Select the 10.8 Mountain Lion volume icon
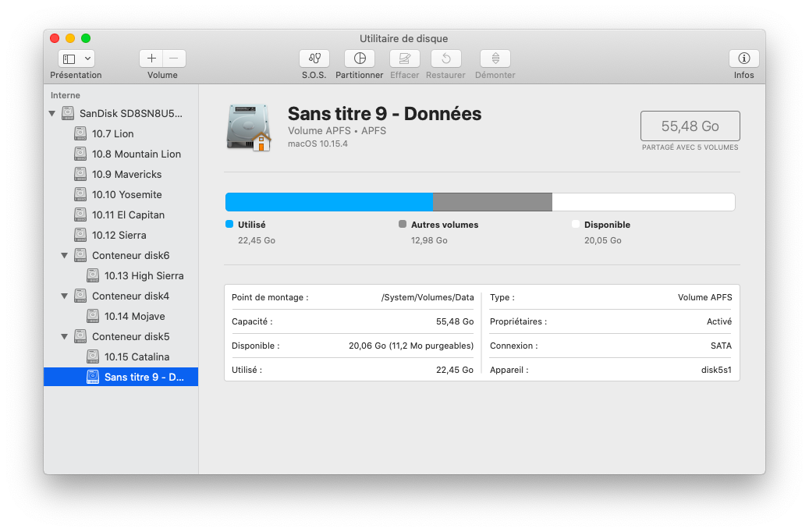Screen dimensions: 809x532 80,154
